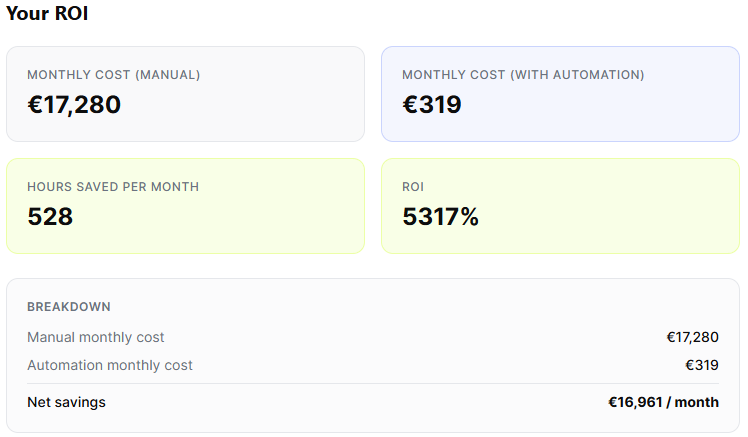Click the "Your ROI" heading

pos(47,15)
